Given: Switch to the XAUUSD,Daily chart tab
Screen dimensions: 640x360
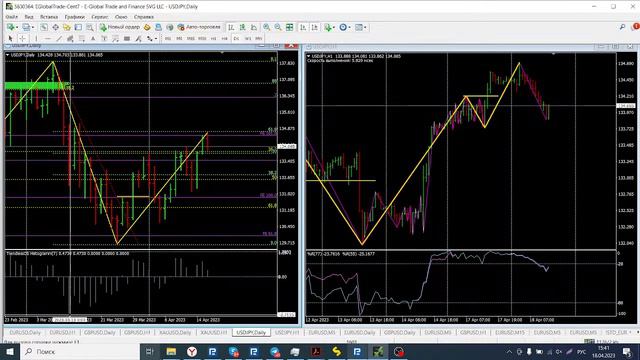Looking at the screenshot, I should click(175, 333).
